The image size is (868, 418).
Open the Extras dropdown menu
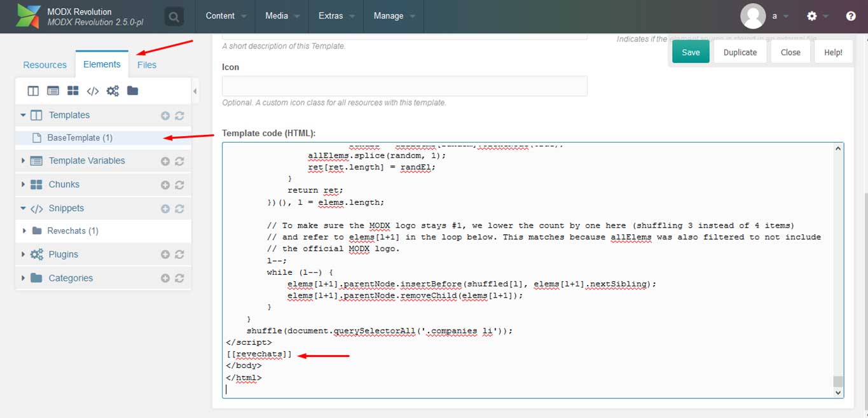pos(336,16)
